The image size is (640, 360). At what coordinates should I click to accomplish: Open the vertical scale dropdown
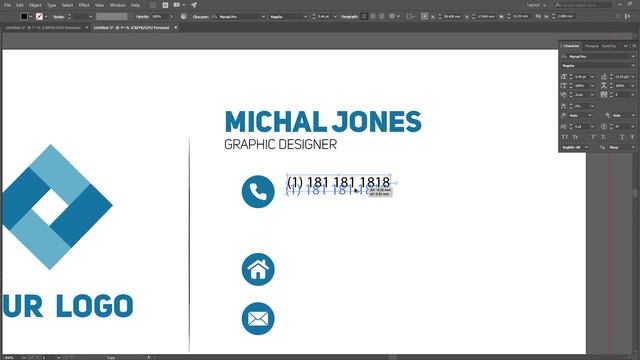[592, 86]
